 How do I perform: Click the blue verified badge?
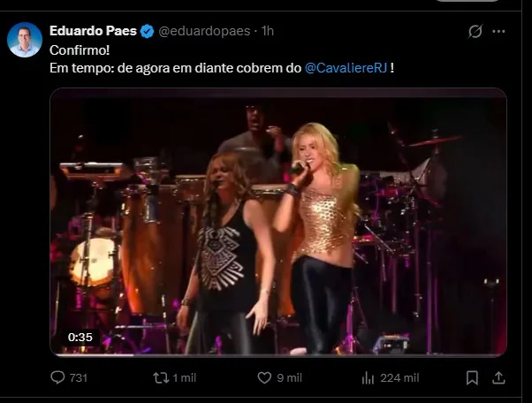click(147, 31)
